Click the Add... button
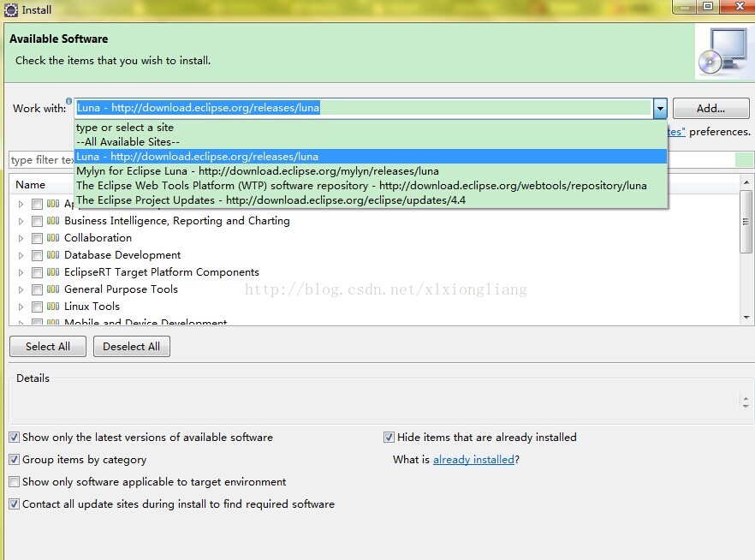The height and width of the screenshot is (560, 755). (x=710, y=109)
